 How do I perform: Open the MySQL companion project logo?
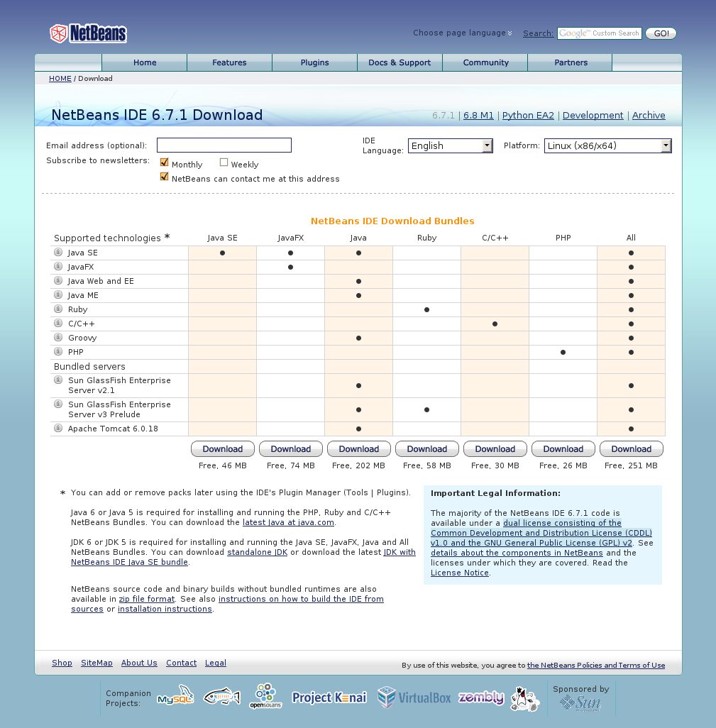[x=175, y=696]
